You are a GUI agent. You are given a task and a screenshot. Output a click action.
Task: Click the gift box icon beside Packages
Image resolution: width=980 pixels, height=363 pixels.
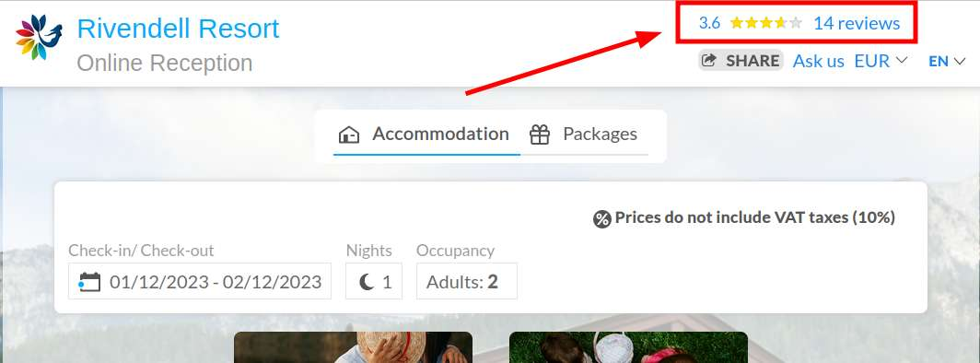[540, 135]
